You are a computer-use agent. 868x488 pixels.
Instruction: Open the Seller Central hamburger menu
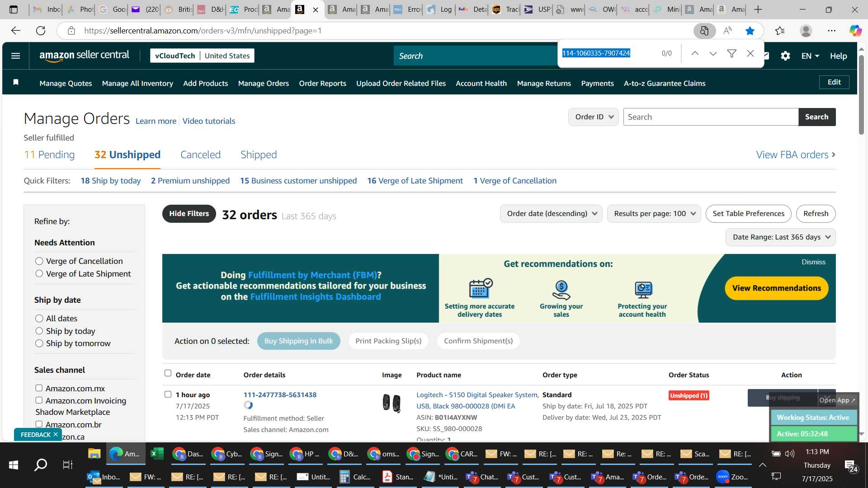pos(15,56)
